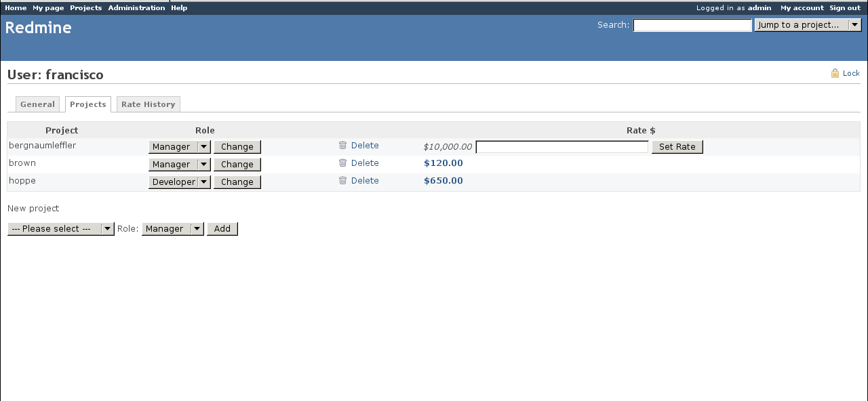Go to Home in top menu
This screenshot has height=401, width=868.
tap(16, 7)
